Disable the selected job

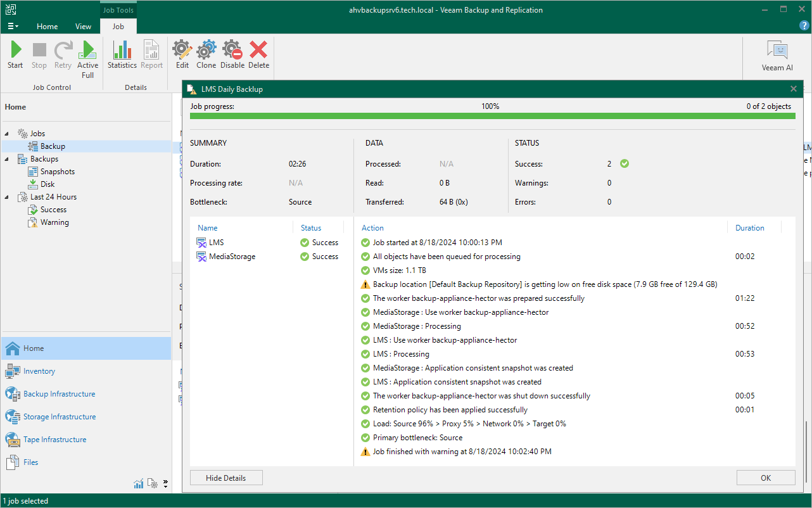click(x=232, y=55)
